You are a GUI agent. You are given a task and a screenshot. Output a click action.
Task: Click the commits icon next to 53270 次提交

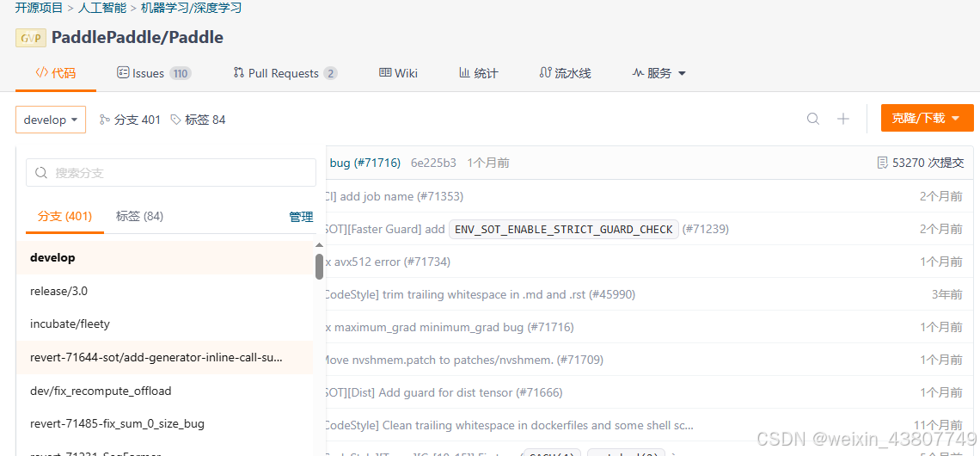(x=883, y=163)
